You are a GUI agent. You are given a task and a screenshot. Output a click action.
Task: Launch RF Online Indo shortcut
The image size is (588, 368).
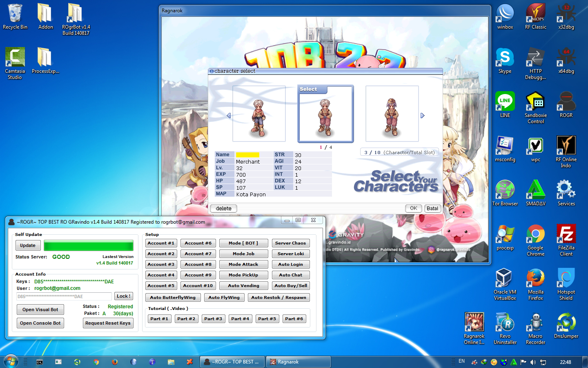(566, 152)
